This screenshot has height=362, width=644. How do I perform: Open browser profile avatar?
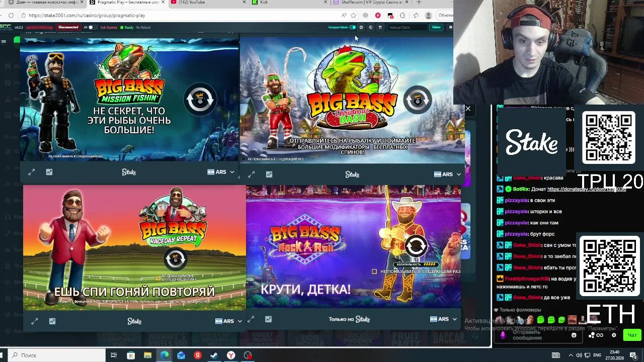(x=428, y=15)
